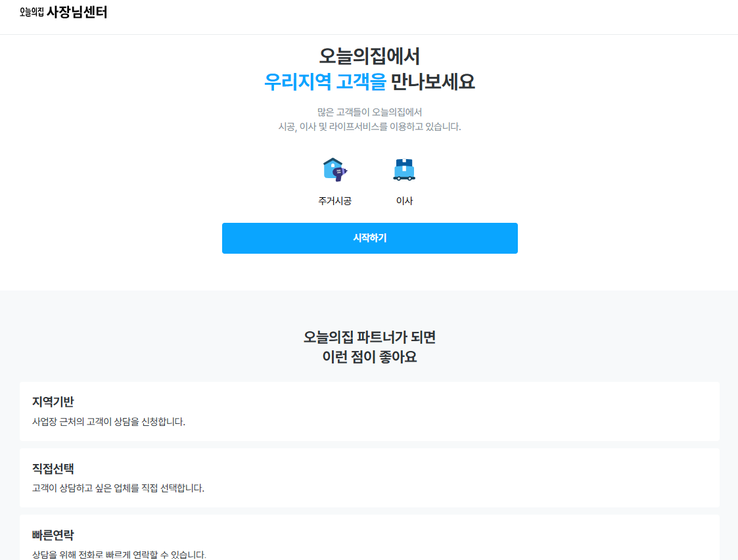738x560 pixels.
Task: Click the blue 시작하기 button
Action: [x=370, y=238]
